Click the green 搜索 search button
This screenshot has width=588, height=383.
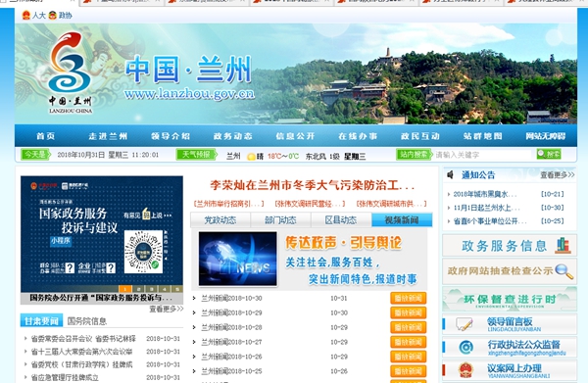click(549, 154)
